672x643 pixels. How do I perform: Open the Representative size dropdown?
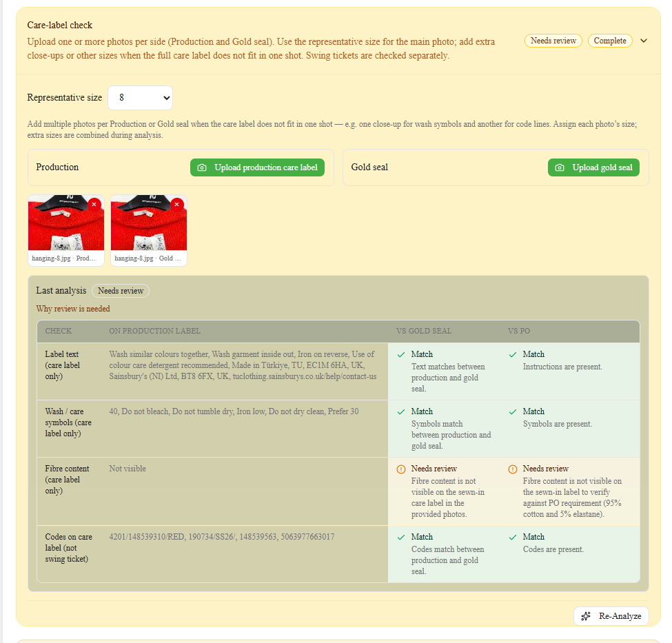[141, 98]
